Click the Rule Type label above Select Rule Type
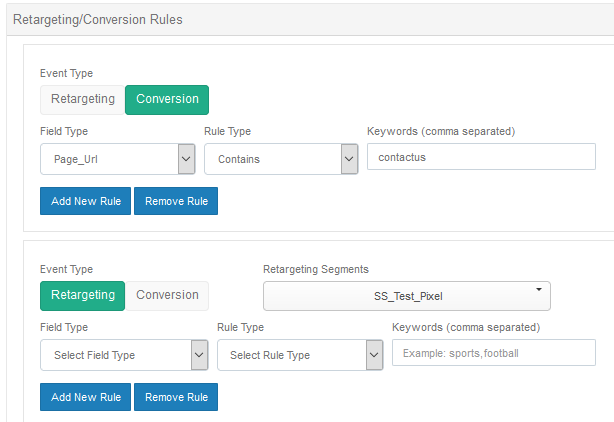This screenshot has height=422, width=614. (240, 327)
